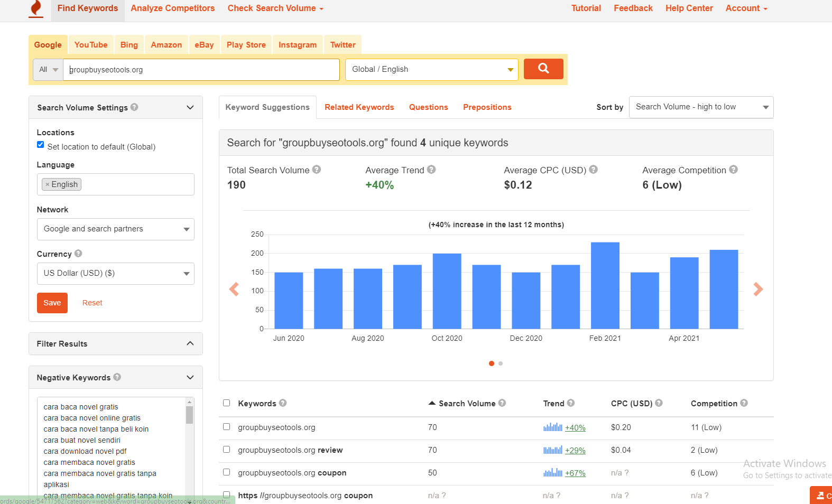
Task: Open the US Dollar currency dropdown
Action: click(115, 273)
